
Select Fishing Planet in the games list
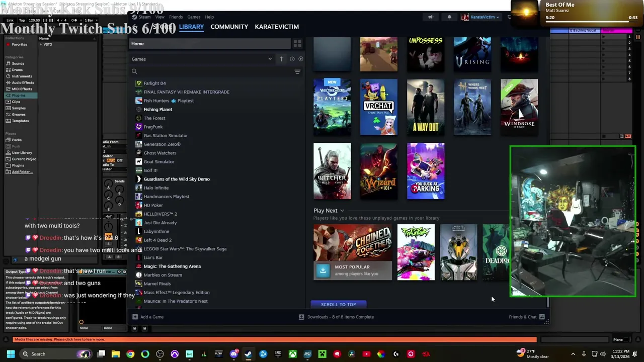158,109
